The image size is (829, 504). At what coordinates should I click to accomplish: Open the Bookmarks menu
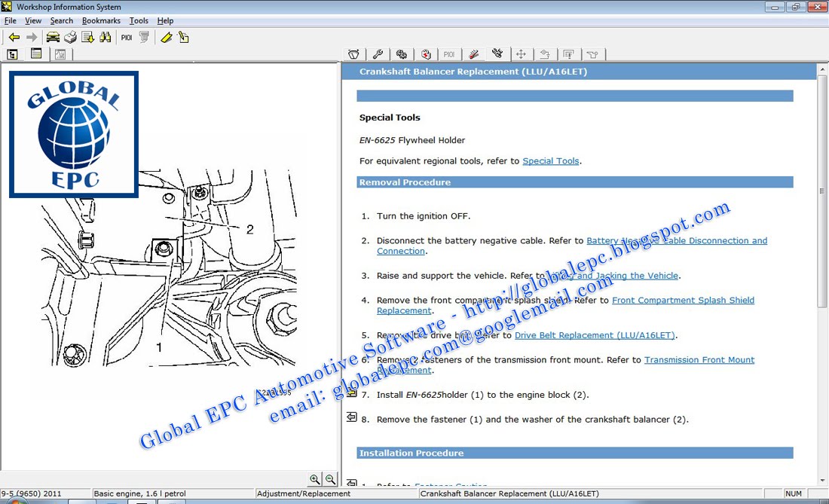(x=101, y=20)
